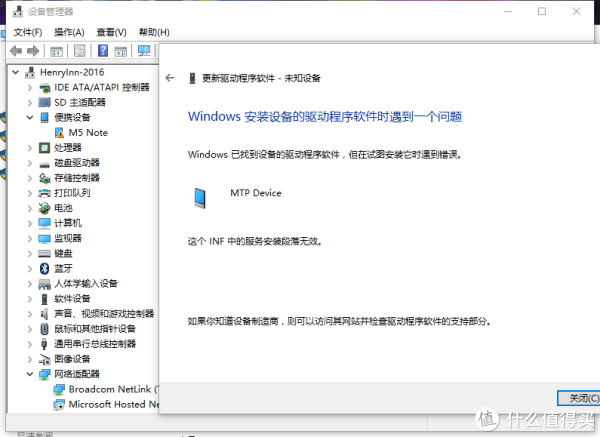Click the '这个 INF 中的服务安装段落无效' message

(x=254, y=241)
